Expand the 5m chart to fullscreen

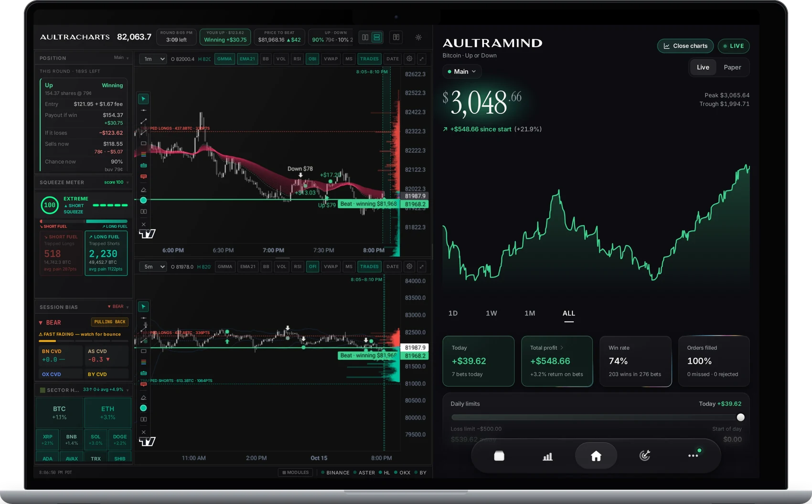[x=422, y=266]
